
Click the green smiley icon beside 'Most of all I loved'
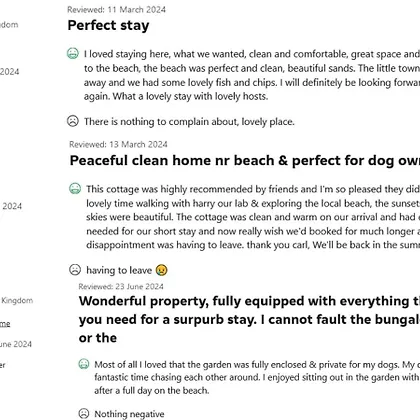tap(84, 364)
